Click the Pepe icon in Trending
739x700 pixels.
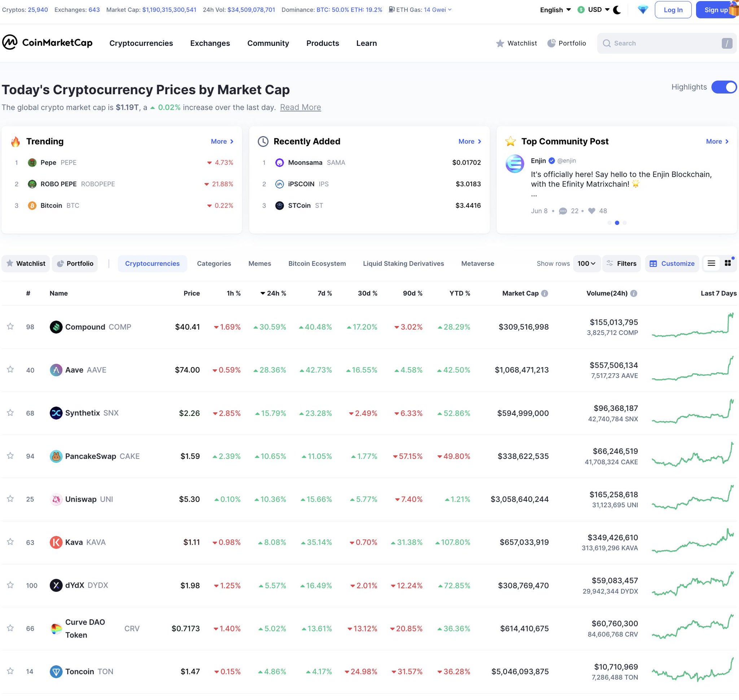[x=32, y=162]
